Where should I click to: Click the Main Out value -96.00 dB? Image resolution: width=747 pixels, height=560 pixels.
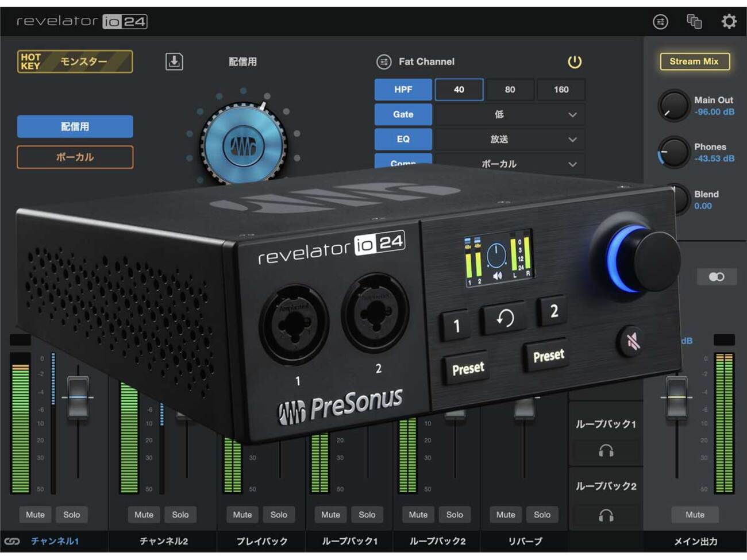(714, 112)
